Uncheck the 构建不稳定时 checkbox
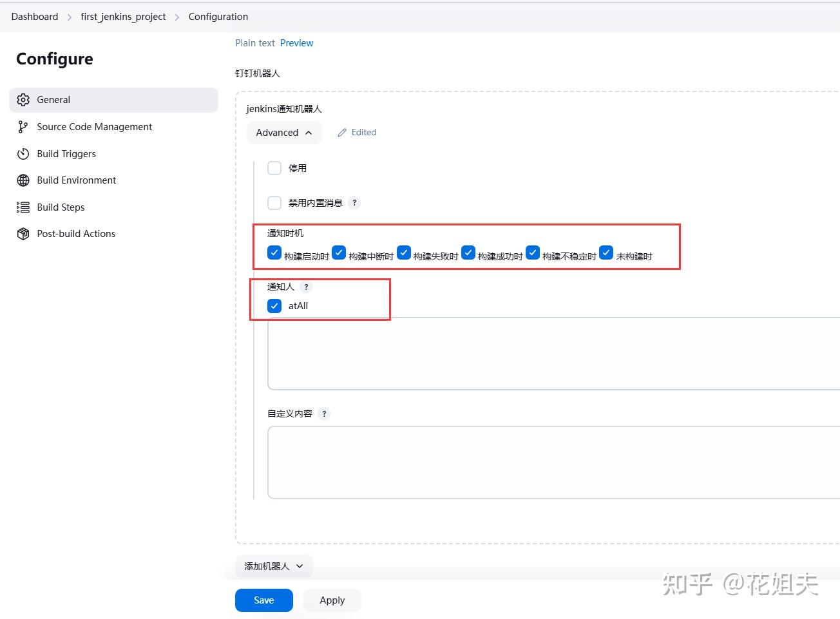 [x=533, y=252]
